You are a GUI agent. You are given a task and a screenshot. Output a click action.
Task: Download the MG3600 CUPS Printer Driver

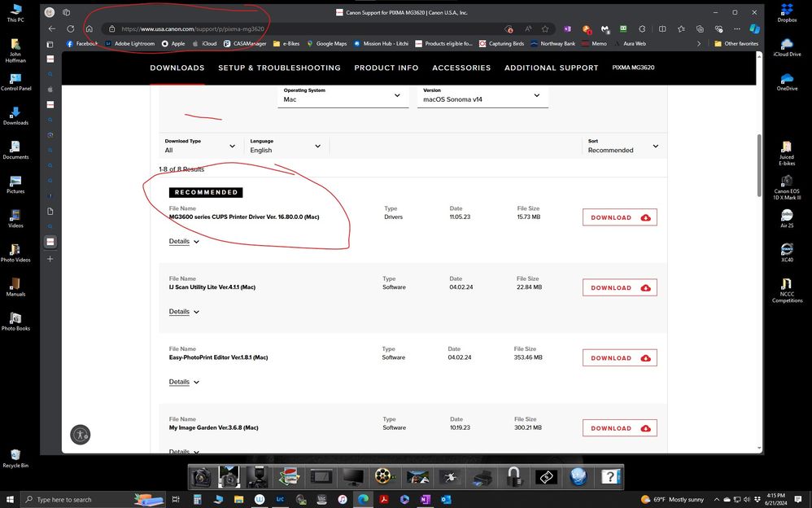619,217
